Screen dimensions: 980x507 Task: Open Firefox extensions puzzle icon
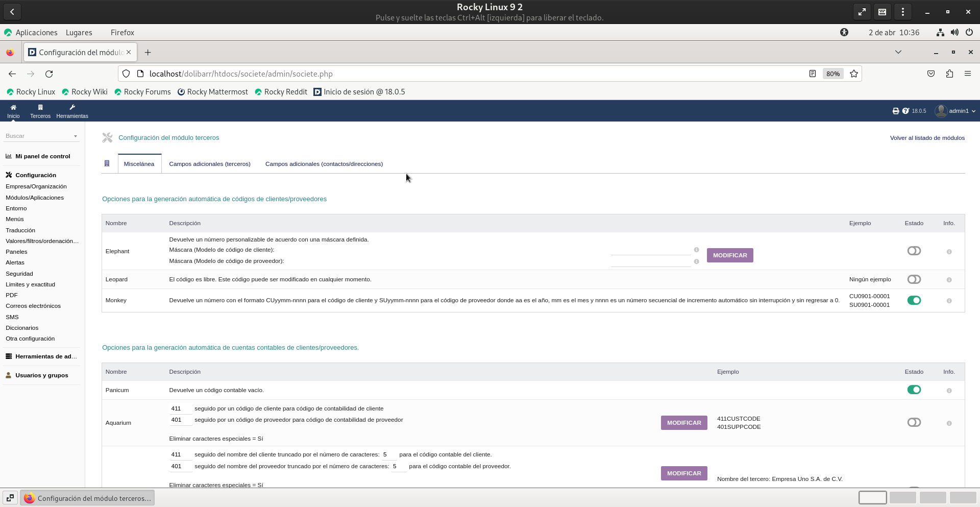tap(949, 74)
